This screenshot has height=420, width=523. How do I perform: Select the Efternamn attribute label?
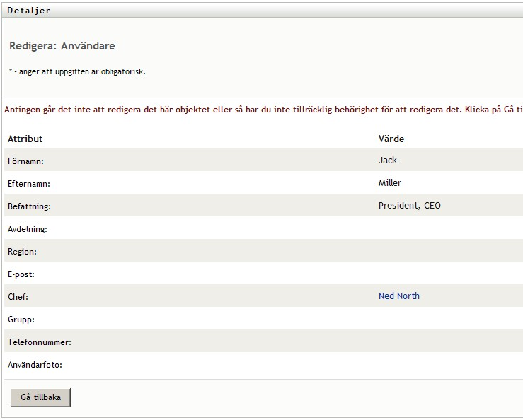[29, 184]
